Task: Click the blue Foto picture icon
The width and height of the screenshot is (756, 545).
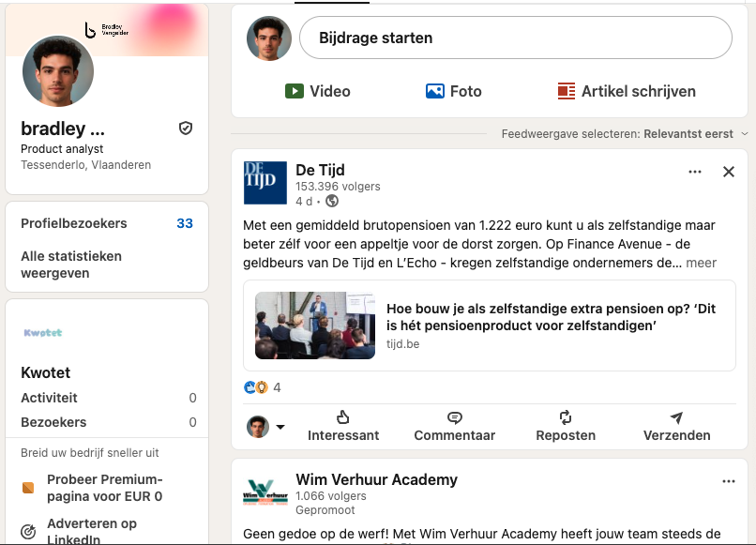Action: tap(435, 91)
